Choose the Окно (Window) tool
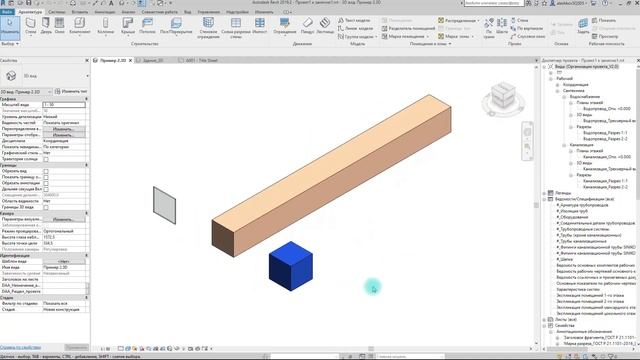640x360 pixels. point(60,25)
